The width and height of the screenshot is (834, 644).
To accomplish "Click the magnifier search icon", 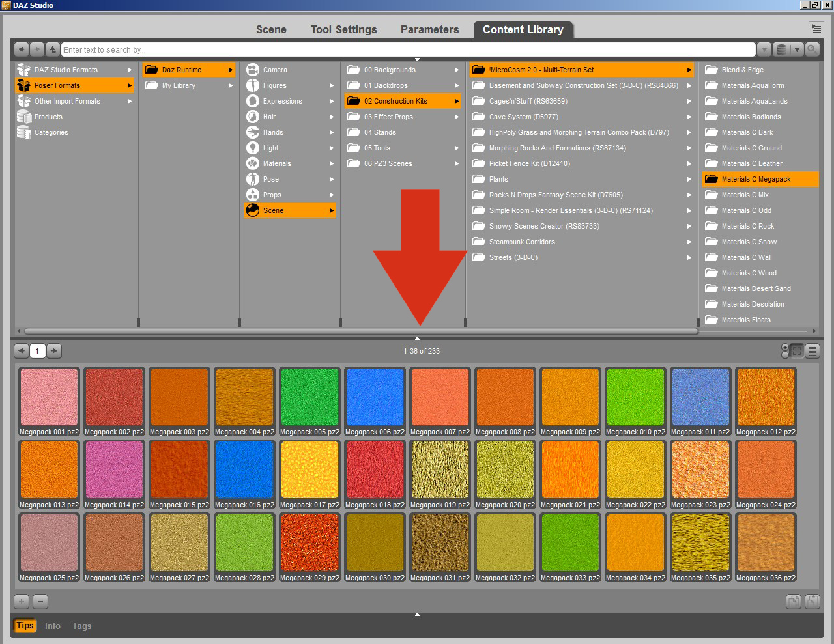I will (812, 49).
